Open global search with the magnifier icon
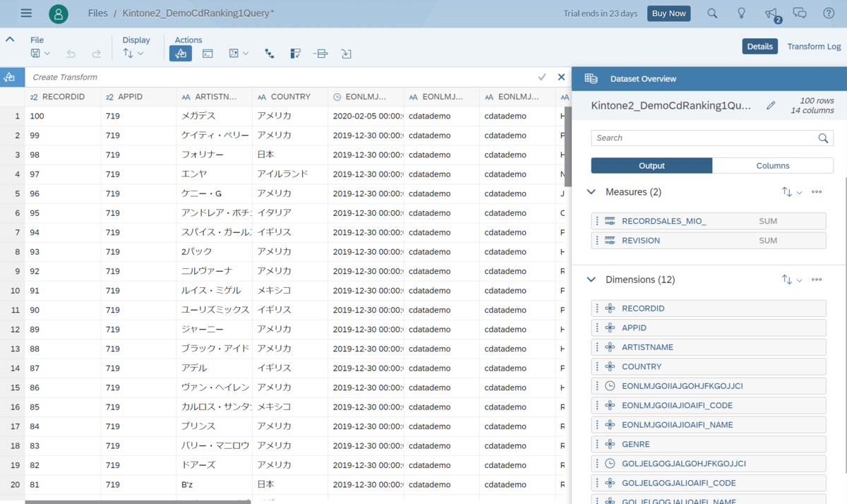Screen dimensions: 847x504 click(711, 13)
